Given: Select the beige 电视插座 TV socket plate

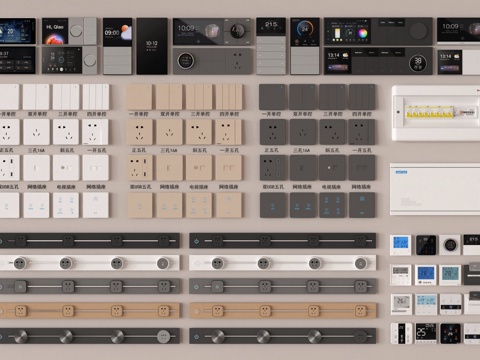Looking at the screenshot, I should tap(199, 168).
